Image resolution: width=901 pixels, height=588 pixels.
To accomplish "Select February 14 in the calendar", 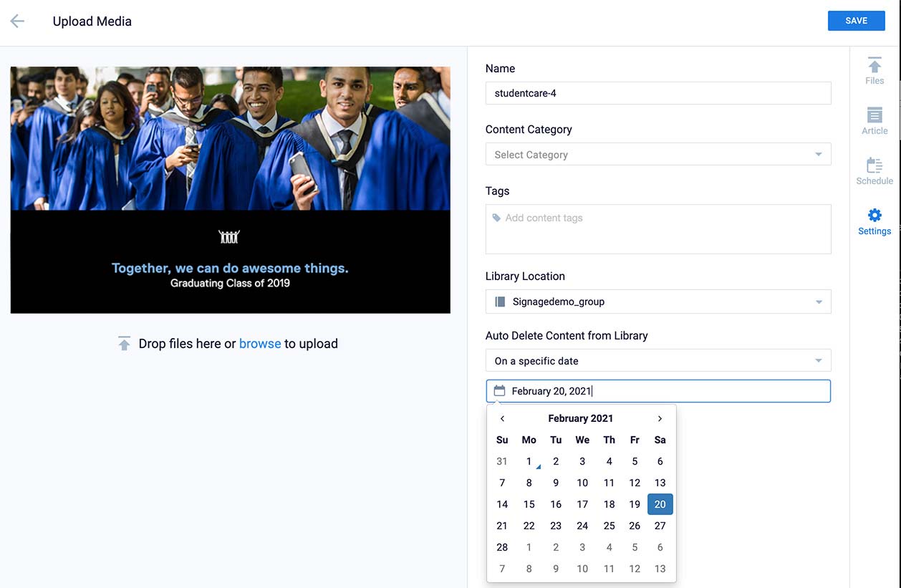I will tap(502, 504).
